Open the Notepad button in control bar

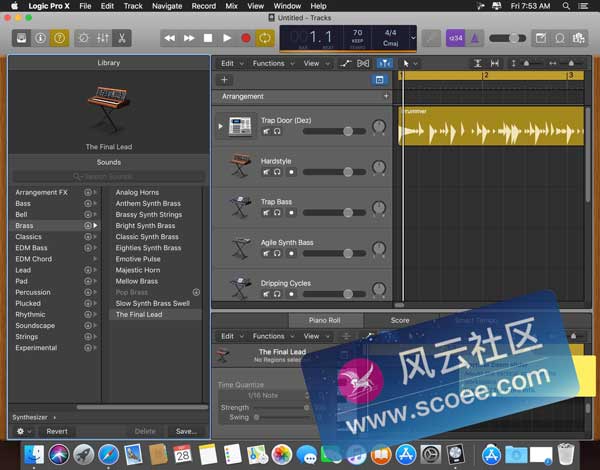point(541,38)
